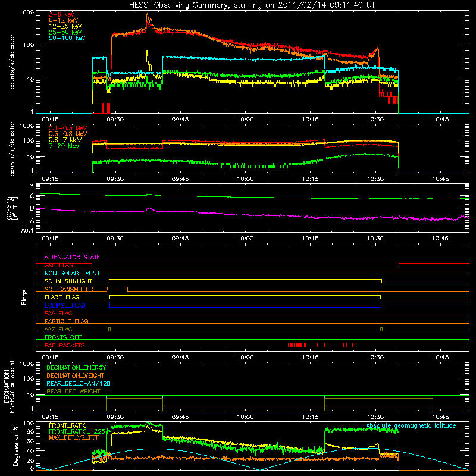This screenshot has width=476, height=476.
Task: Click the 09:30 tick under flags panel
Action: tap(115, 358)
